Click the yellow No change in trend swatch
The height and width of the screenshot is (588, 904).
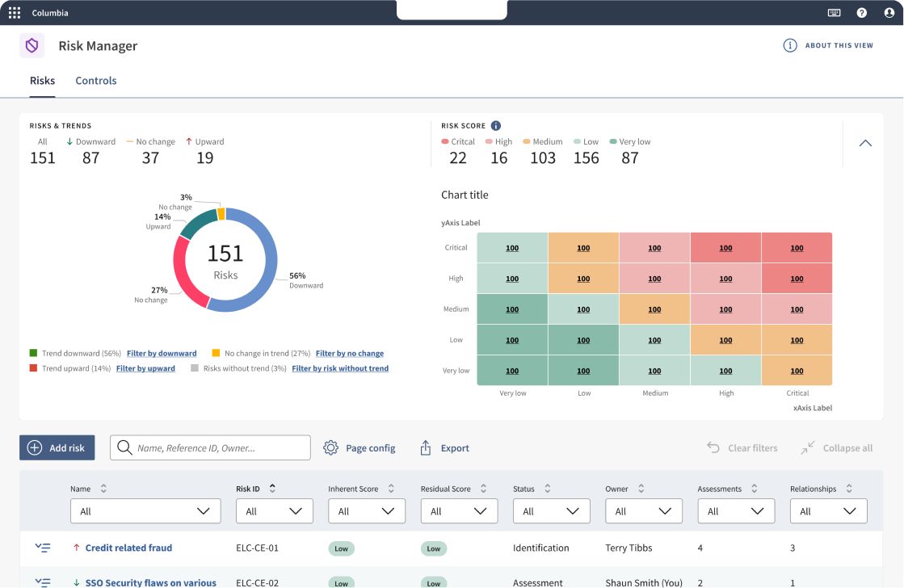click(x=217, y=353)
